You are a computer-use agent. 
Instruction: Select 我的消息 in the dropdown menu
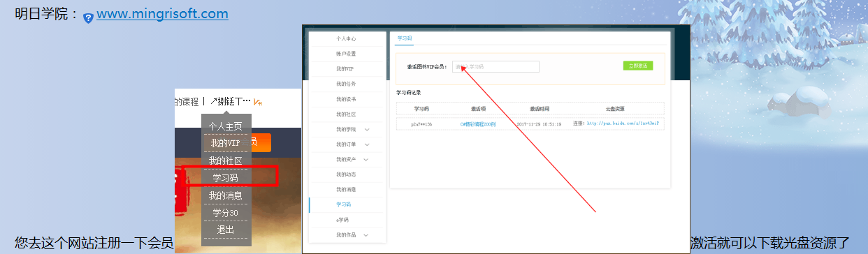226,195
